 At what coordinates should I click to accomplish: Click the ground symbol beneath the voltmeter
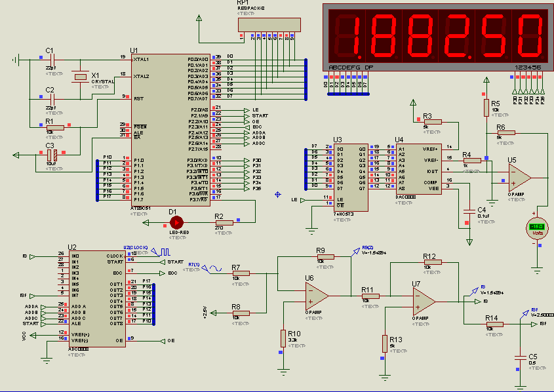pyautogui.click(x=537, y=271)
